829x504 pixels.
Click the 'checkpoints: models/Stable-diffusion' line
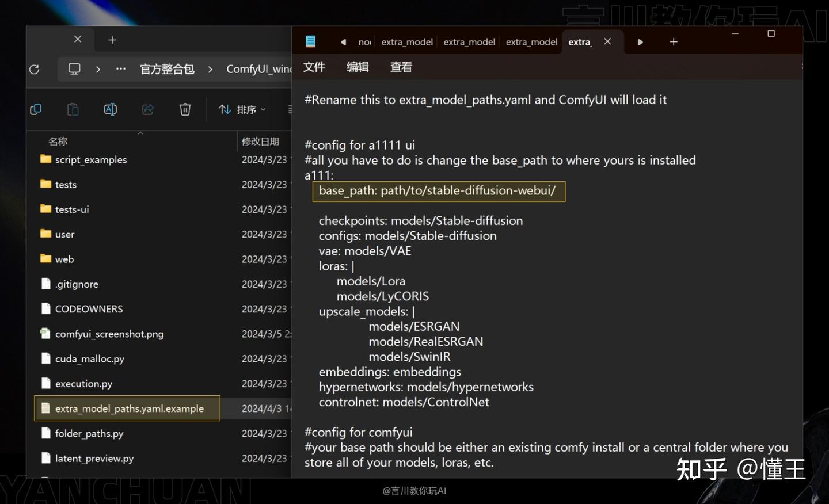421,221
